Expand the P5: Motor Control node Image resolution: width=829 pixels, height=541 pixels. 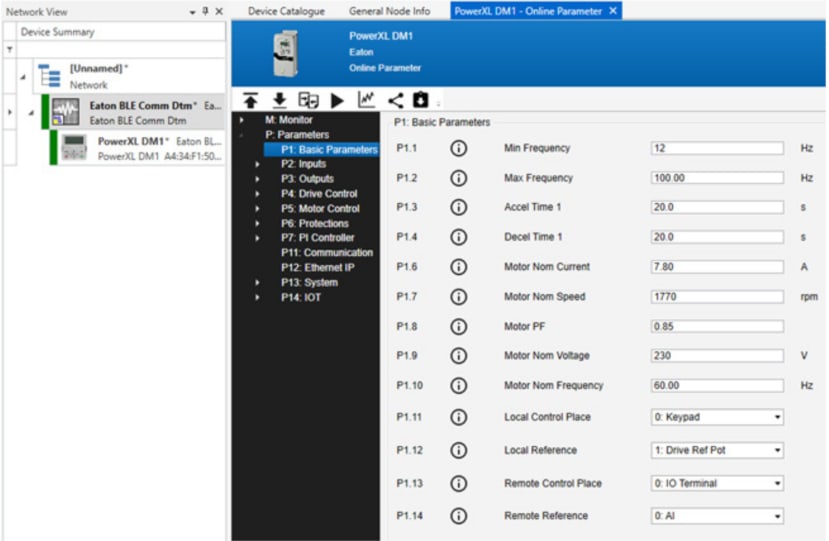[257, 209]
